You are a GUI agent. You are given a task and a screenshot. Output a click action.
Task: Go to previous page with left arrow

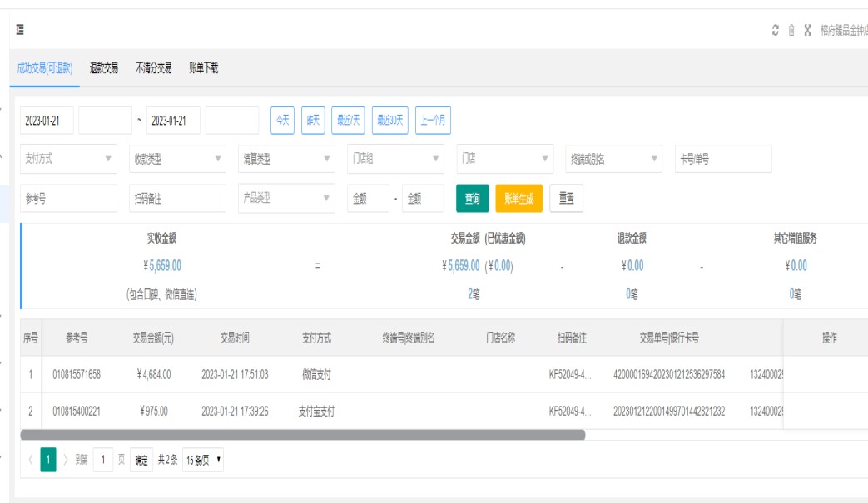click(x=31, y=460)
